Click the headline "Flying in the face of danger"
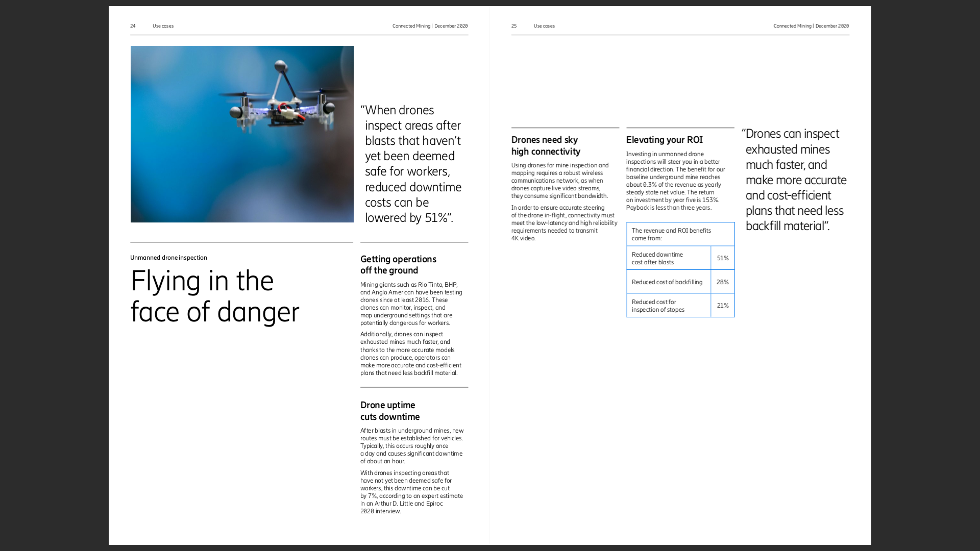This screenshot has width=980, height=551. point(215,296)
